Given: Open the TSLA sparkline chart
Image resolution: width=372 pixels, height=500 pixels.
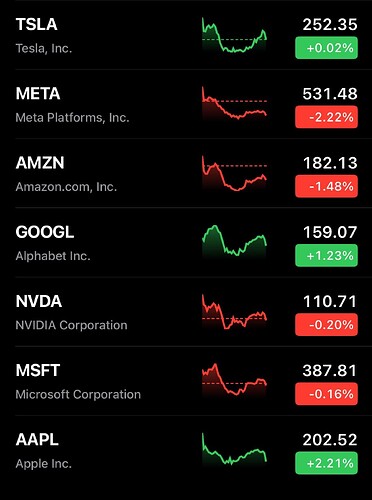Looking at the screenshot, I should click(234, 35).
